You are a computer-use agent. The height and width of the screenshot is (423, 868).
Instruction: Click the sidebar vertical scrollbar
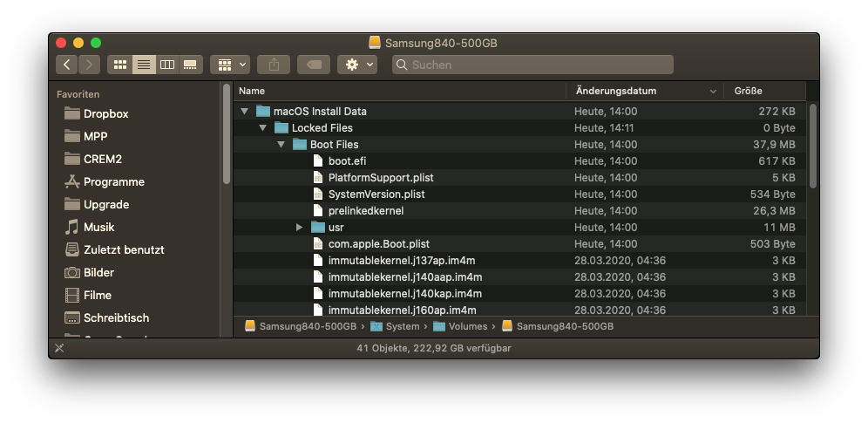point(226,133)
